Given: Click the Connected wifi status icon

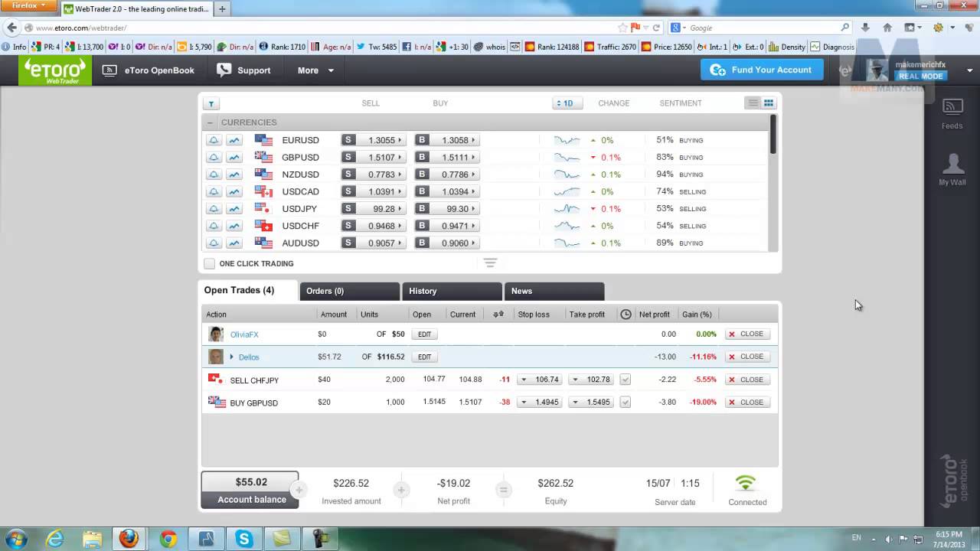Looking at the screenshot, I should tap(746, 483).
